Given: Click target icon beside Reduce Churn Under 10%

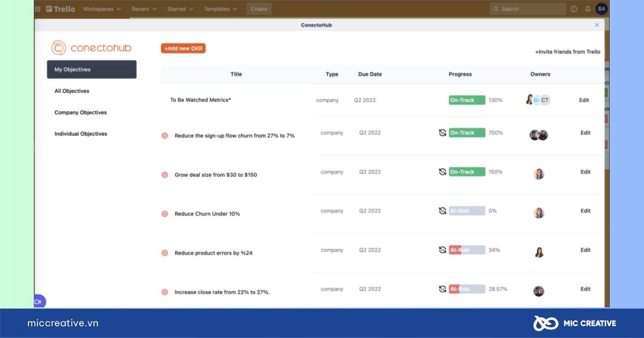Looking at the screenshot, I should [x=165, y=214].
